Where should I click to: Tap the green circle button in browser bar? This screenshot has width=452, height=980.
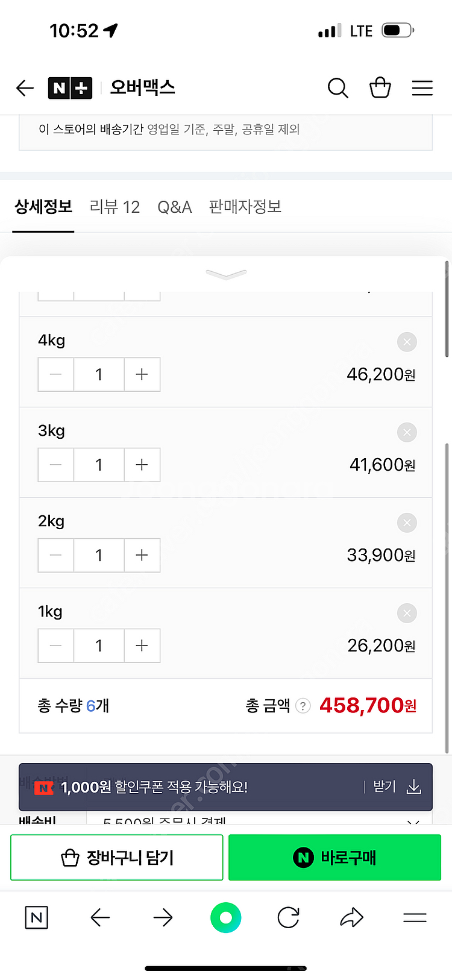pyautogui.click(x=225, y=917)
